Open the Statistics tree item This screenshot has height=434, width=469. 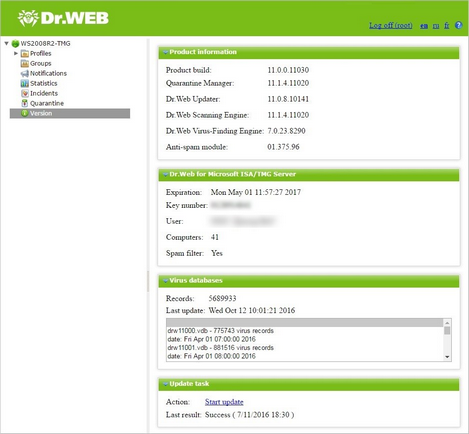click(x=44, y=83)
